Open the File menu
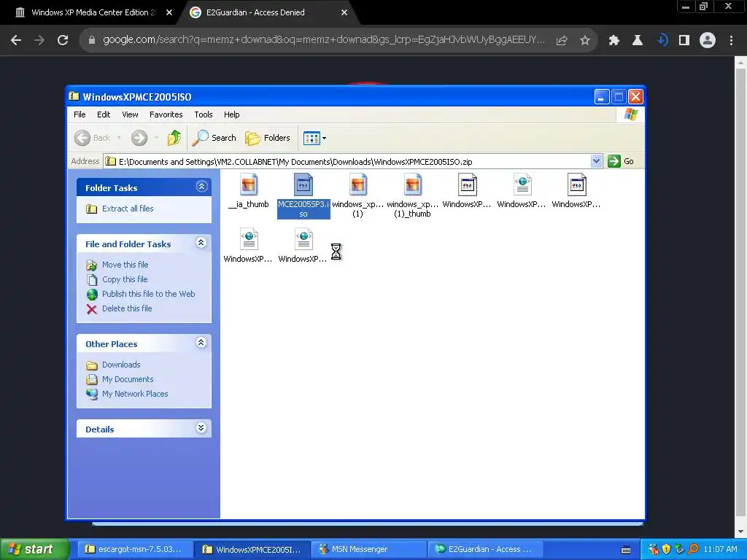 (x=80, y=114)
